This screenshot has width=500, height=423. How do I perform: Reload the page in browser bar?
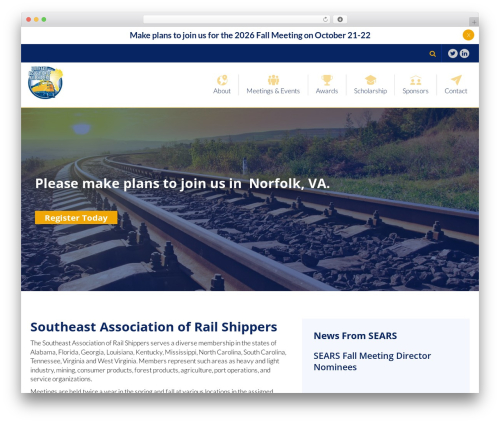coord(325,19)
